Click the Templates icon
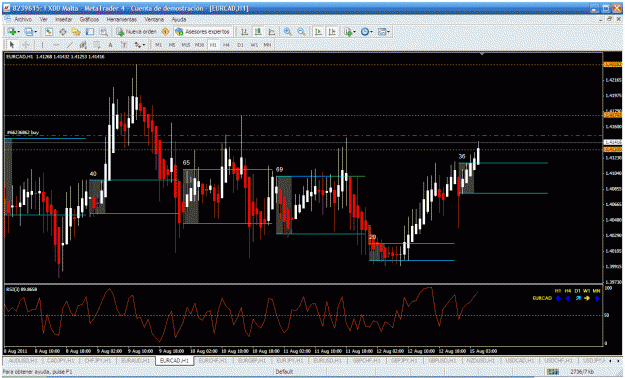Image resolution: width=625 pixels, height=378 pixels. click(x=382, y=32)
